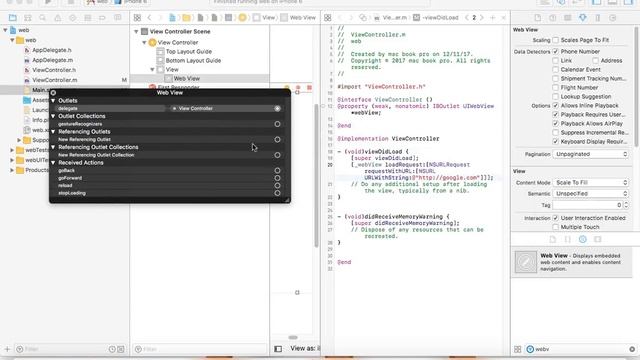Select ViewController.m file in navigator
Image resolution: width=640 pixels, height=360 pixels.
tap(55, 80)
